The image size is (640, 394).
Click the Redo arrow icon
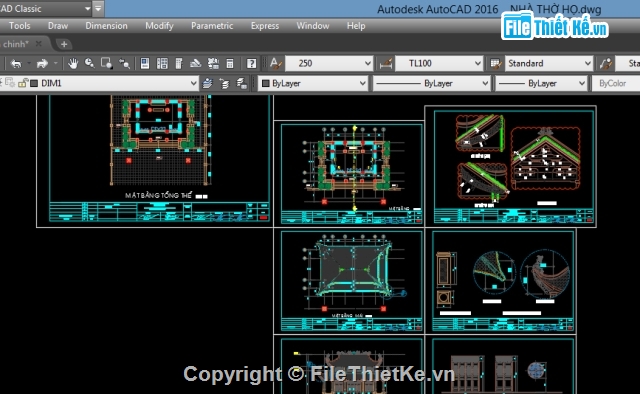[42, 64]
